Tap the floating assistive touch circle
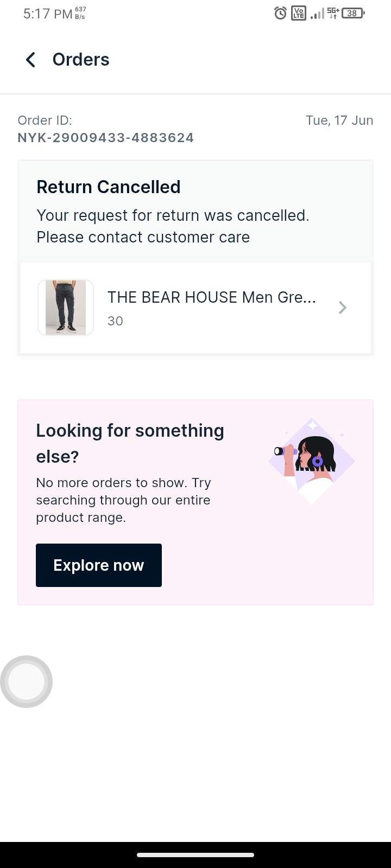This screenshot has width=391, height=868. click(x=27, y=681)
